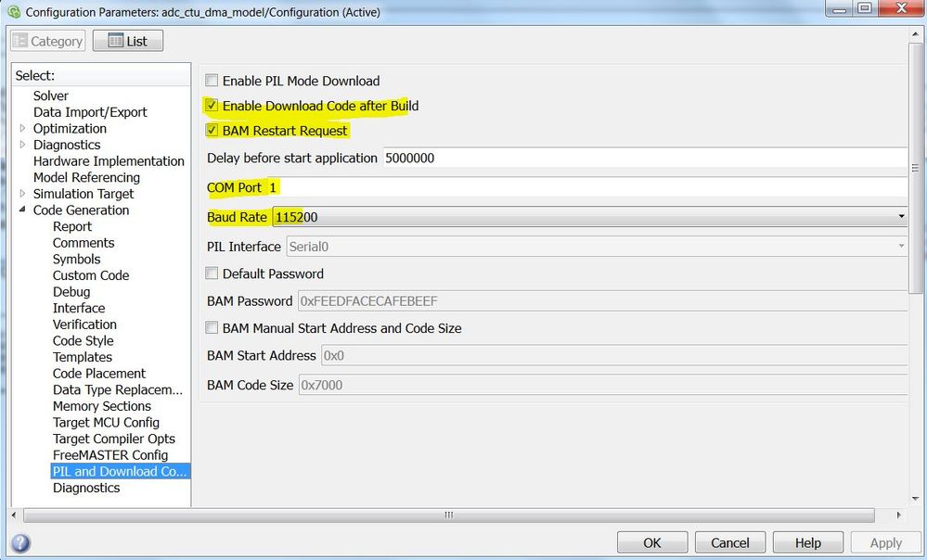This screenshot has width=927, height=560.
Task: Click the BAM Start Address field
Action: coord(613,355)
